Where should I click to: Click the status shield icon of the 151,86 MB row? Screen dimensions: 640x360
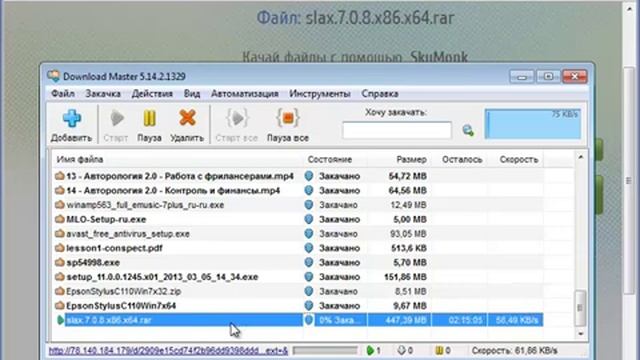click(309, 277)
